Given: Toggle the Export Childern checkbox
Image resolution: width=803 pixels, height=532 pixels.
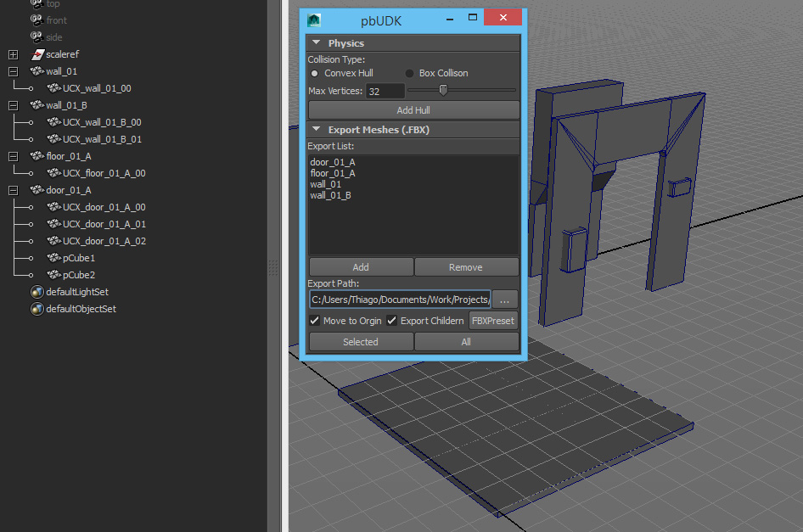Looking at the screenshot, I should (x=392, y=321).
